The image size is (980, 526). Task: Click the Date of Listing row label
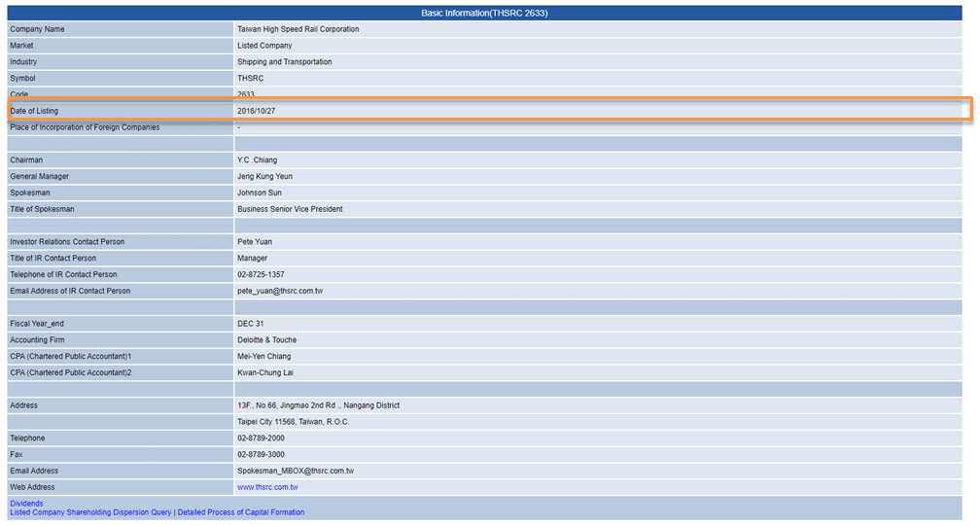pyautogui.click(x=34, y=111)
